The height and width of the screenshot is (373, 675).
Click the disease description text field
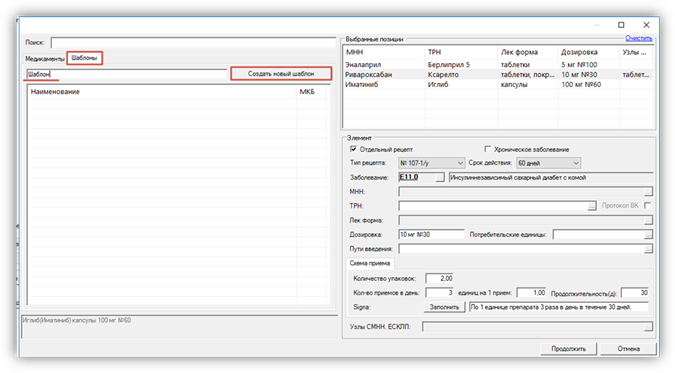pos(551,177)
